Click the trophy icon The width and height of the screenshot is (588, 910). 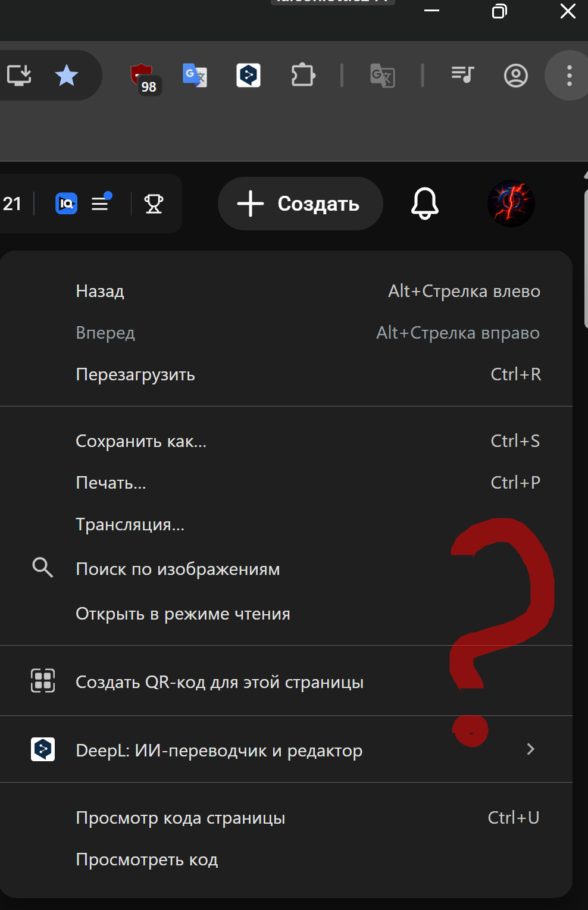154,204
